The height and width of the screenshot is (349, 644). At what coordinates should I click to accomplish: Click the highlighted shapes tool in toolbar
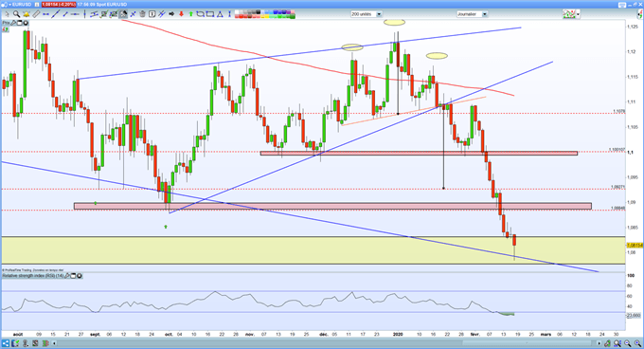tap(123, 14)
